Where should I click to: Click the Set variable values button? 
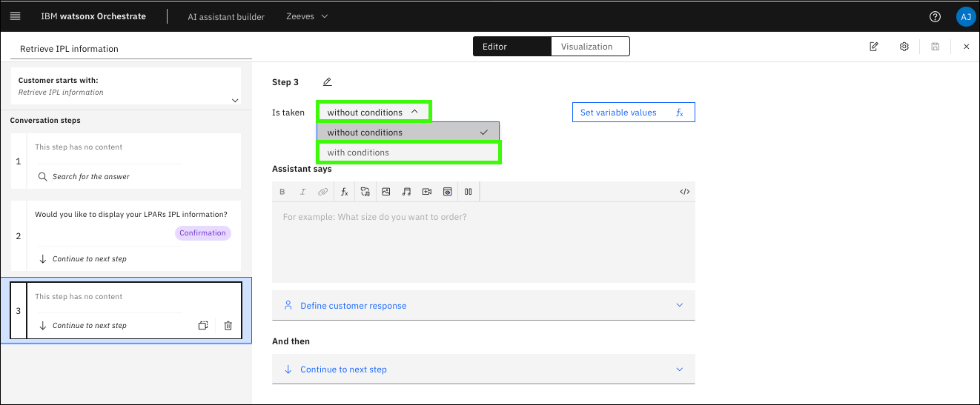click(633, 113)
